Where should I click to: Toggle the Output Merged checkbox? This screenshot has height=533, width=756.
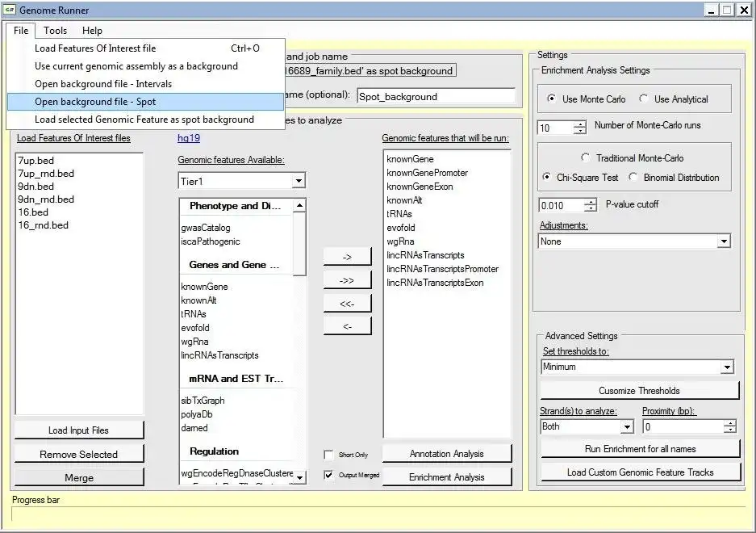328,475
